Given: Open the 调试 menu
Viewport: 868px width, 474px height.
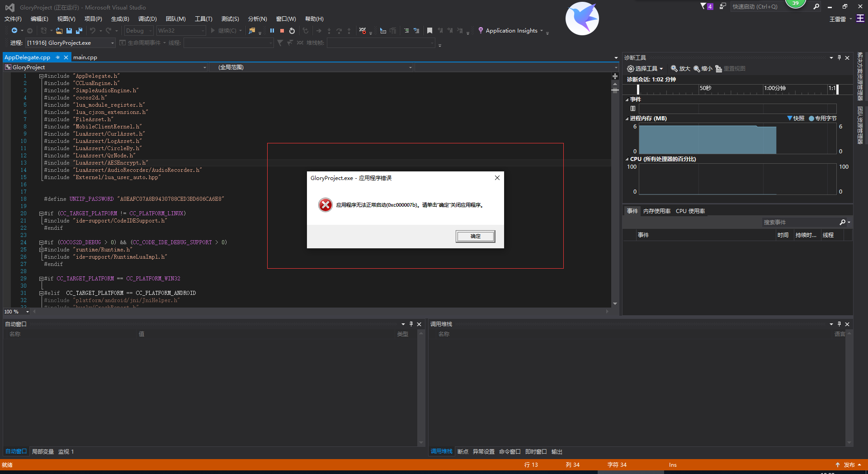Looking at the screenshot, I should 147,19.
